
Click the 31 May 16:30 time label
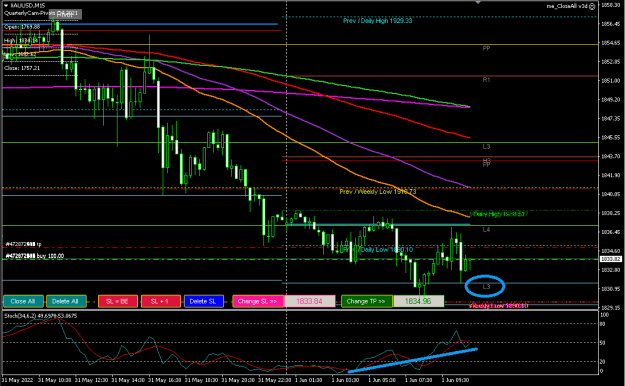click(x=165, y=380)
